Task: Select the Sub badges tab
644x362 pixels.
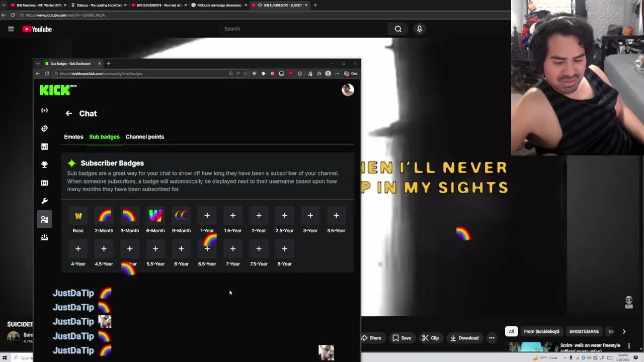Action: pos(104,137)
